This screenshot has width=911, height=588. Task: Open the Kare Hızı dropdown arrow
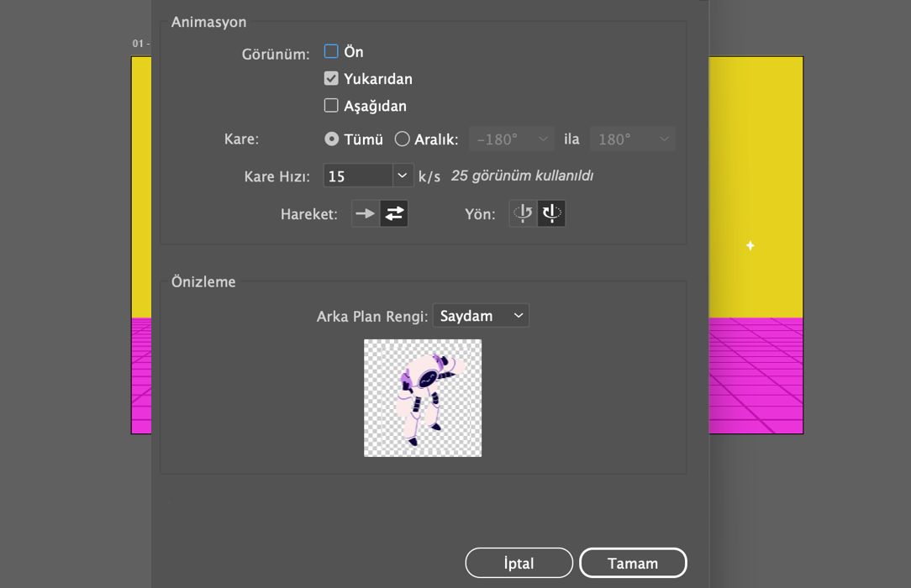point(403,176)
